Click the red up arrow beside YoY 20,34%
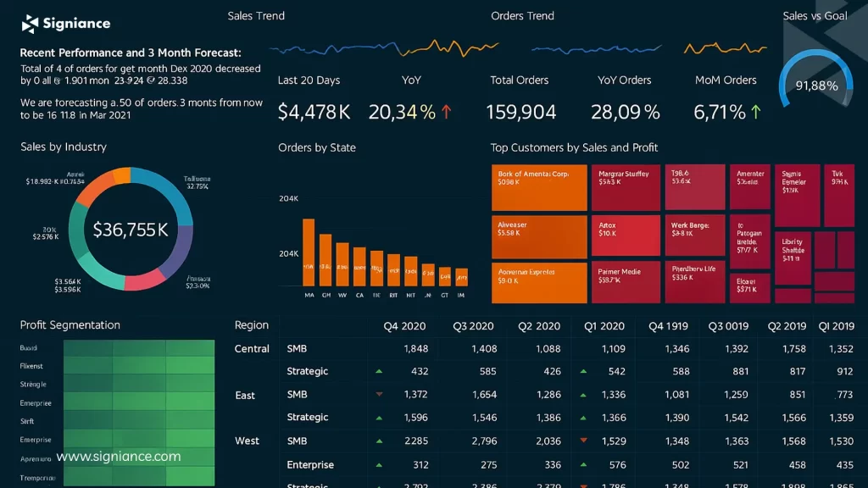The height and width of the screenshot is (488, 868). coord(447,112)
